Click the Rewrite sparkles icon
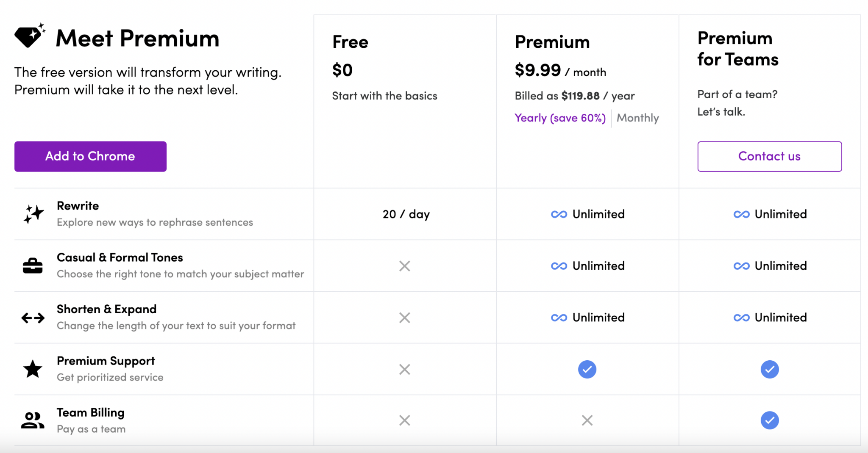868x453 pixels. coord(33,214)
